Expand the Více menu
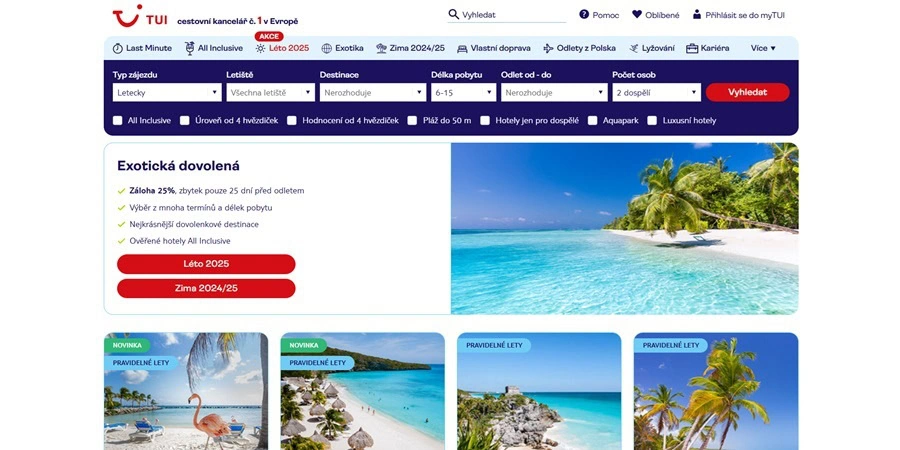This screenshot has height=450, width=900. click(x=763, y=48)
